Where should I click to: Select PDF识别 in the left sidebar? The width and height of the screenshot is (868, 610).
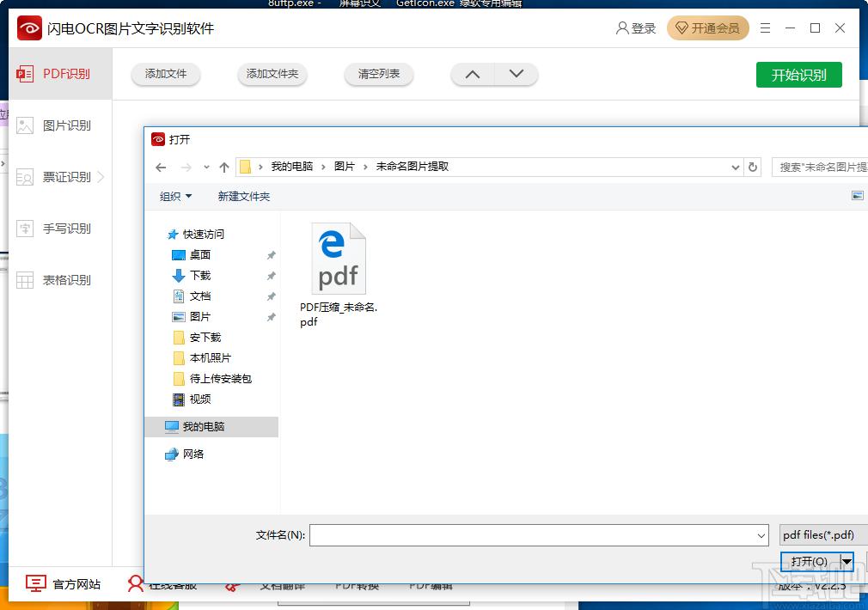coord(60,74)
